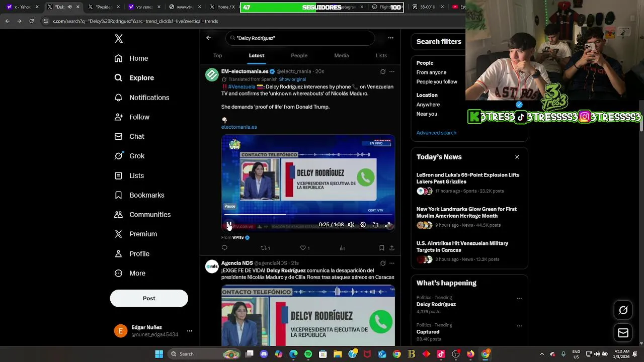
Task: Open the #Venezuela hashtag link
Action: (242, 87)
